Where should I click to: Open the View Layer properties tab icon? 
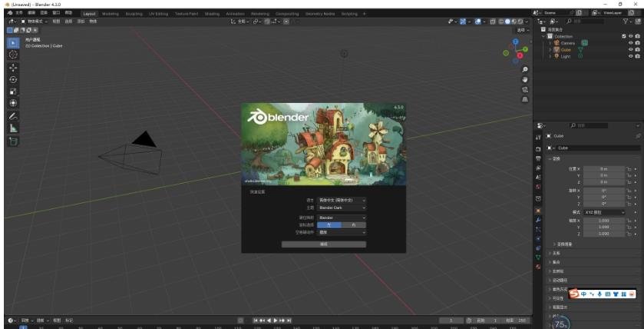click(538, 168)
